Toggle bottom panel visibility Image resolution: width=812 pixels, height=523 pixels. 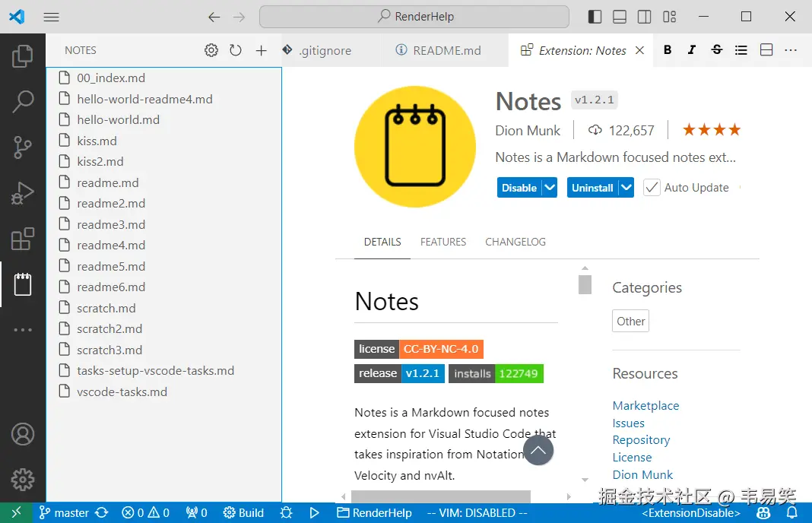pyautogui.click(x=620, y=17)
